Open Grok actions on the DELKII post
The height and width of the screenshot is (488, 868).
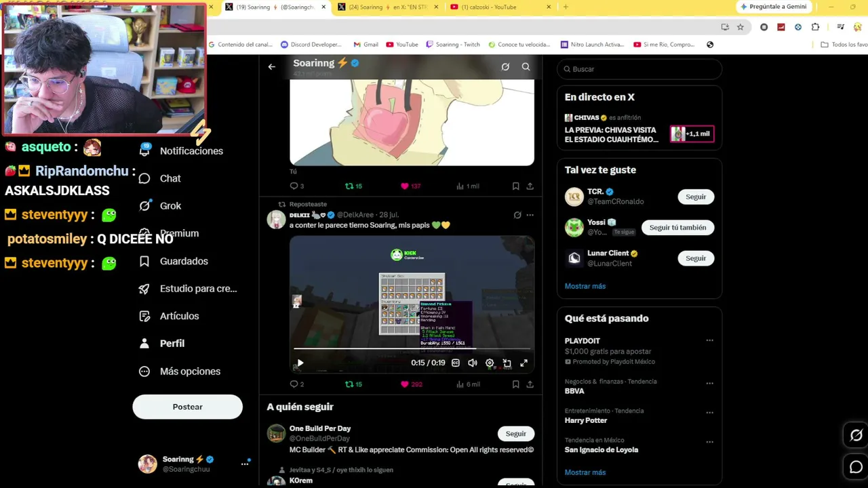coord(517,215)
